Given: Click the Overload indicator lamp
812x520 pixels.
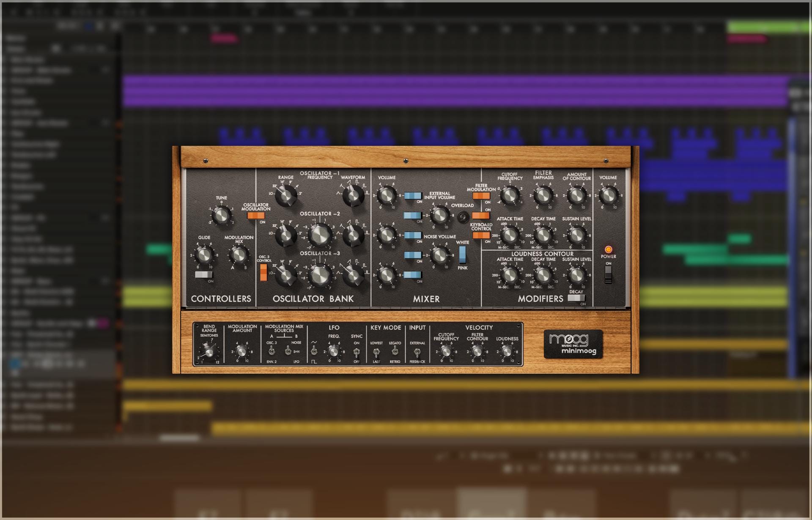Looking at the screenshot, I should pyautogui.click(x=463, y=216).
